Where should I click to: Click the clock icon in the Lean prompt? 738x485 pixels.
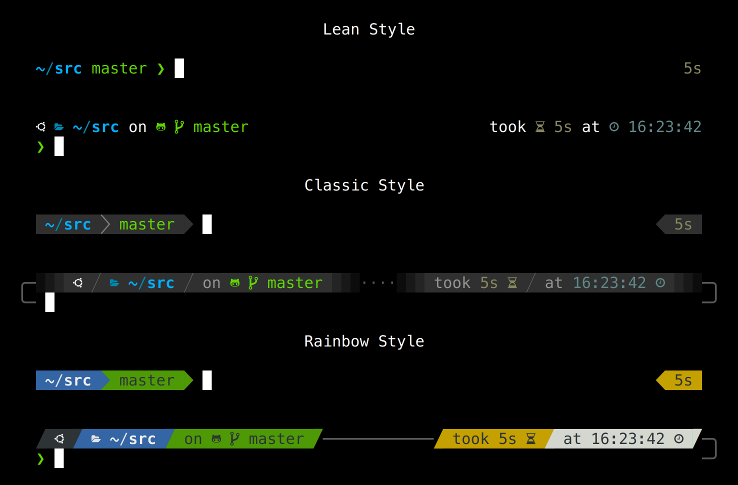[x=614, y=127]
